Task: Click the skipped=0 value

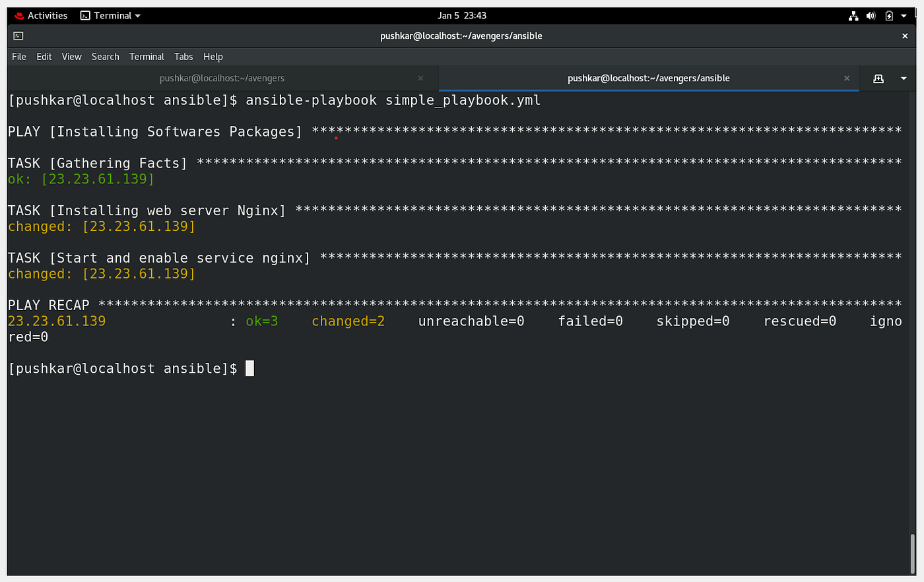Action: click(x=693, y=321)
